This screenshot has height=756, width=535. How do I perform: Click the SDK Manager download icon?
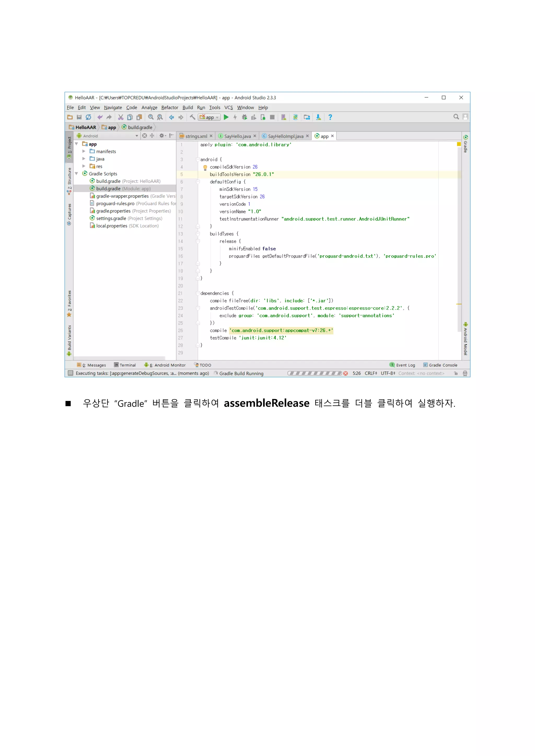[318, 117]
